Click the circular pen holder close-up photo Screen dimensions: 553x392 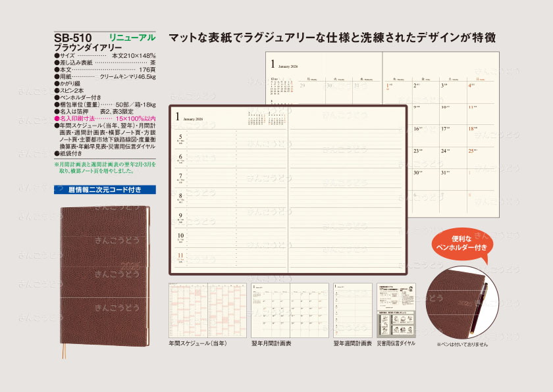coord(462,303)
